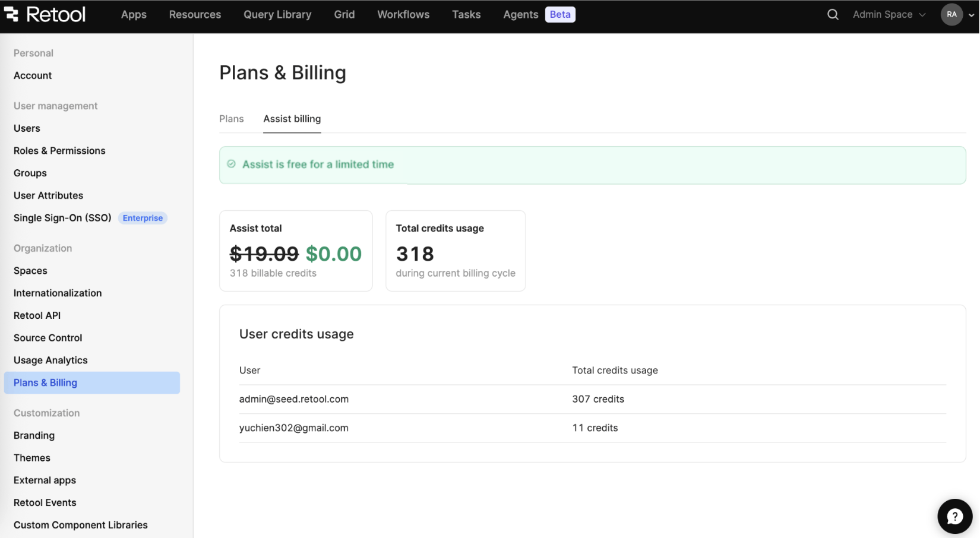Click the Beta badge next to Agents
This screenshot has height=538, width=980.
pos(559,14)
